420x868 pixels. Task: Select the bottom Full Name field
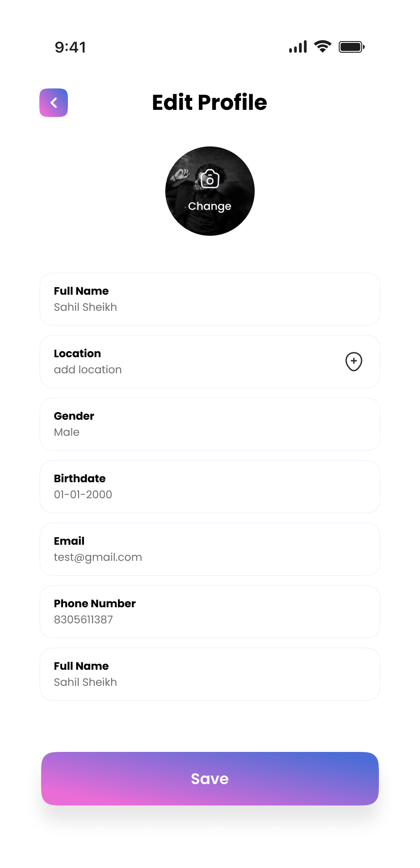coord(210,674)
